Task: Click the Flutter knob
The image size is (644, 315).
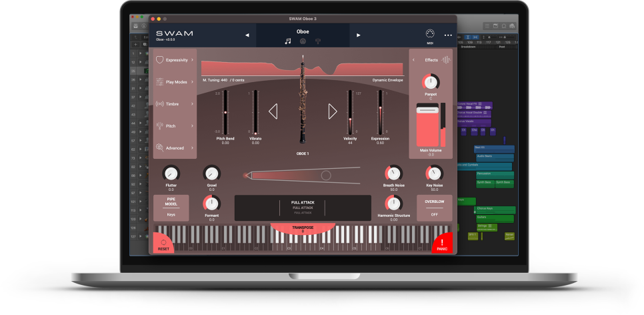Action: click(171, 174)
